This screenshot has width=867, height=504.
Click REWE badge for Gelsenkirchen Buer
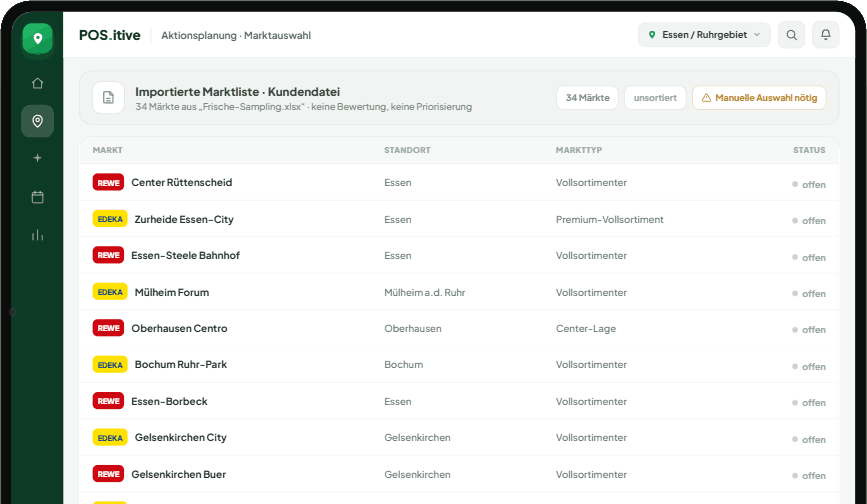(x=108, y=474)
